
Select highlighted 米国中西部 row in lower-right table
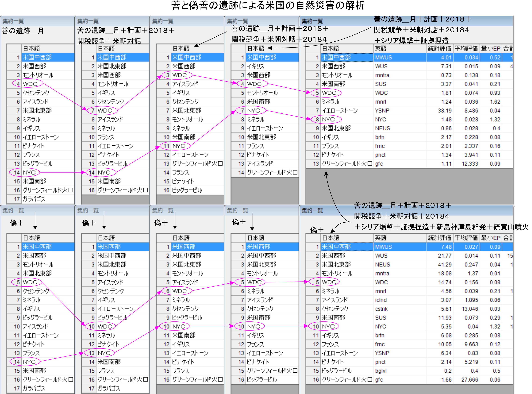click(336, 247)
